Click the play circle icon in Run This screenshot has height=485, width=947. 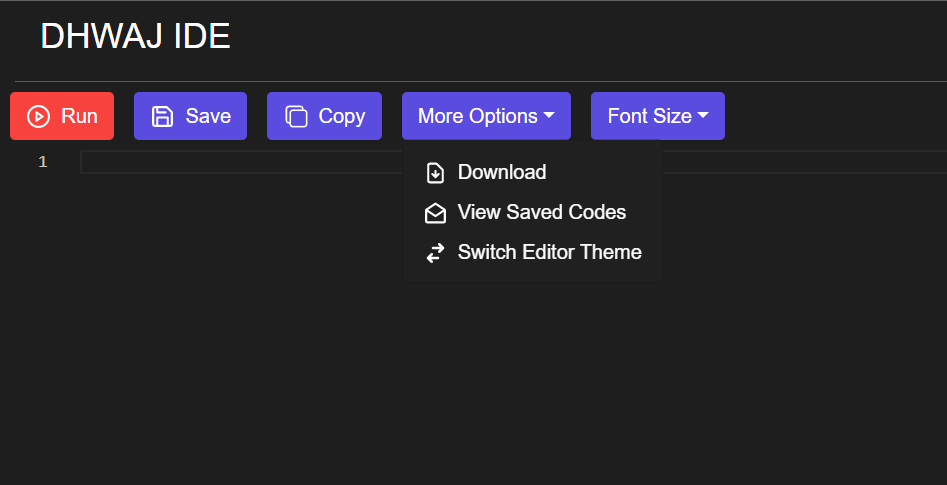coord(39,117)
